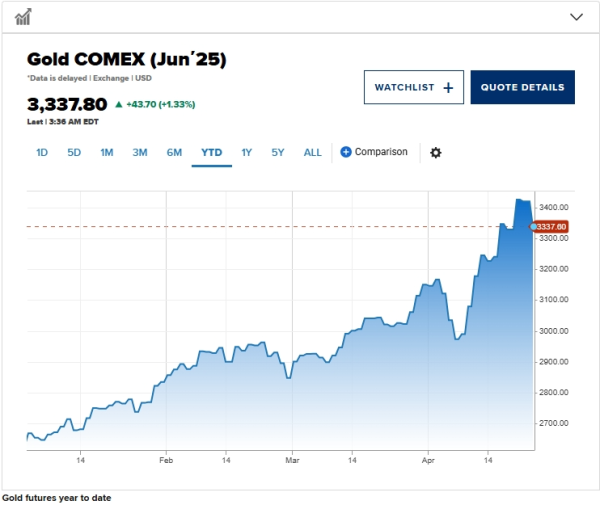This screenshot has height=505, width=600.
Task: Show the 1Y chart range
Action: [x=246, y=152]
